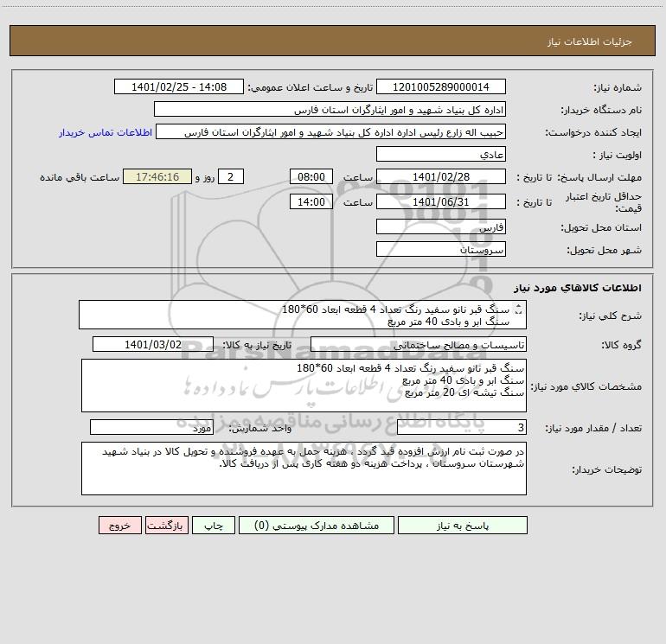This screenshot has width=666, height=644.
Task: Click the label ساعت باقی مانده
Action: [80, 177]
